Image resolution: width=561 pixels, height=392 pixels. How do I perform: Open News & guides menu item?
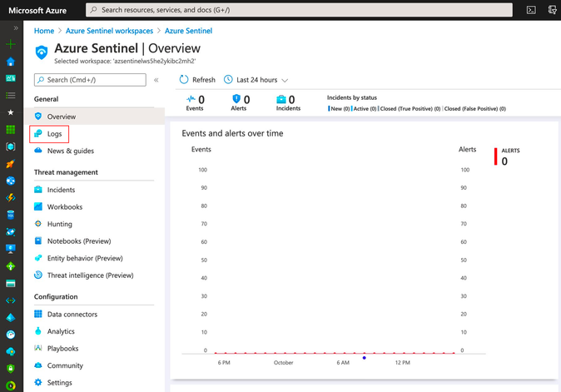click(x=71, y=151)
